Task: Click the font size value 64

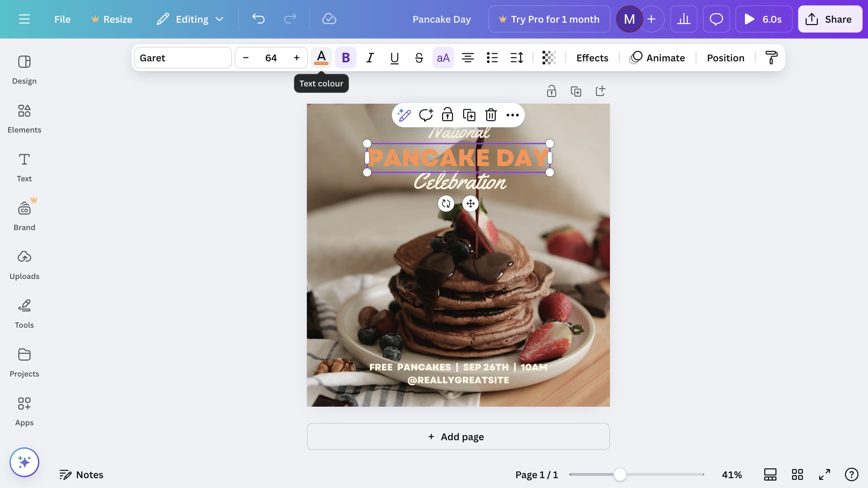Action: pos(271,58)
